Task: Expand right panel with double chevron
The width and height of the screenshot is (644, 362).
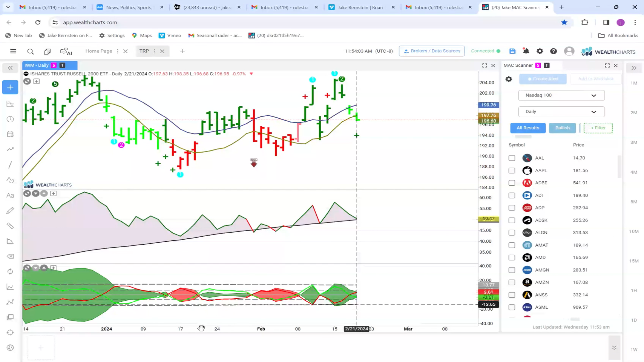Action: coord(634,68)
